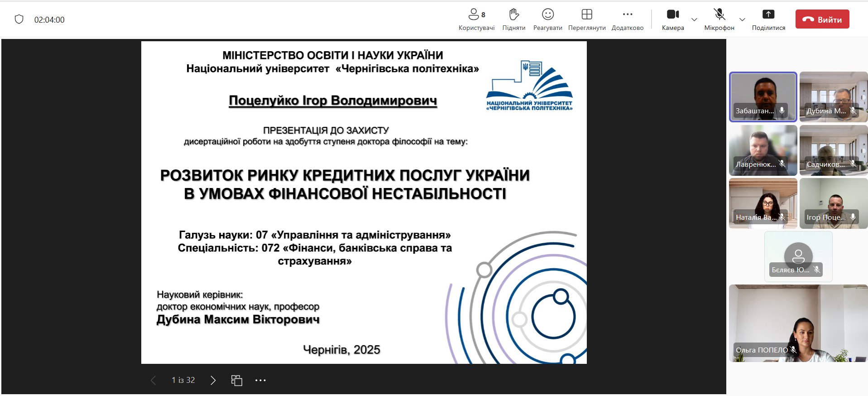Click ПРЕЗЕНТАЦІЯ ДО ЗАХИСТУ text
The height and width of the screenshot is (396, 868).
click(326, 130)
